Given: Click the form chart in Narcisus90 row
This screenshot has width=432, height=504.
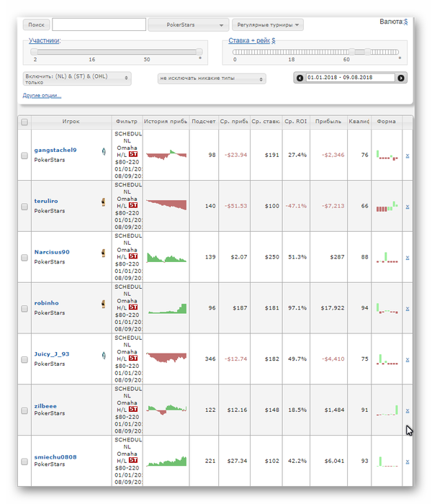Looking at the screenshot, I should click(x=387, y=258).
